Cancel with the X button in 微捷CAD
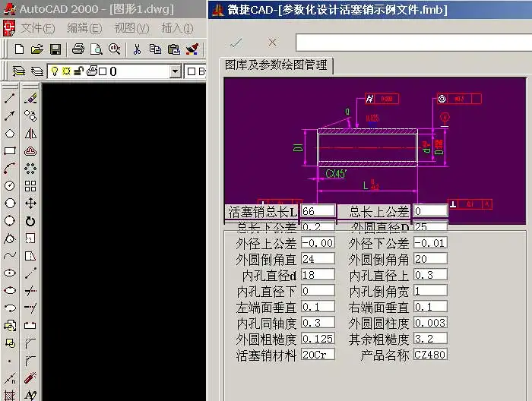This screenshot has height=401, width=532. pos(272,43)
